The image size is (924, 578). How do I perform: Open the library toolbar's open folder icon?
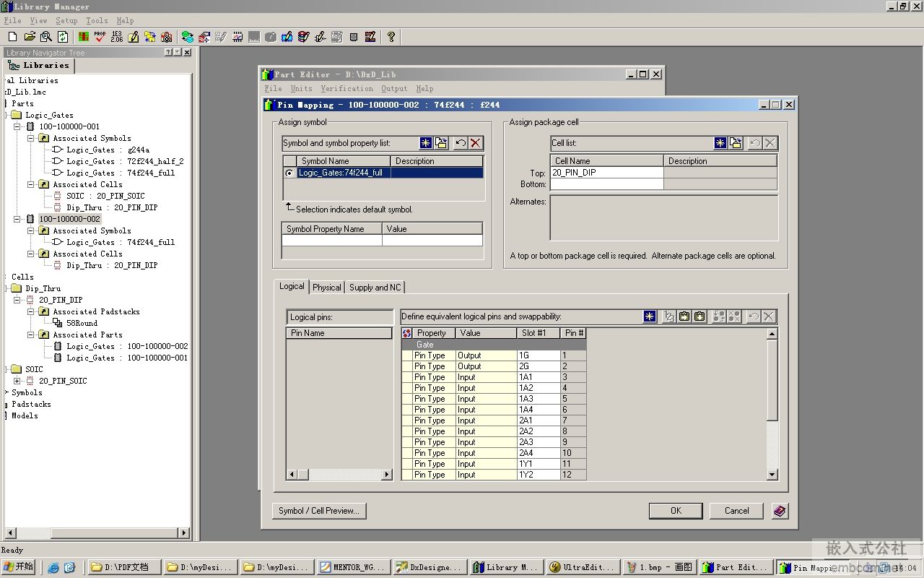pyautogui.click(x=30, y=37)
